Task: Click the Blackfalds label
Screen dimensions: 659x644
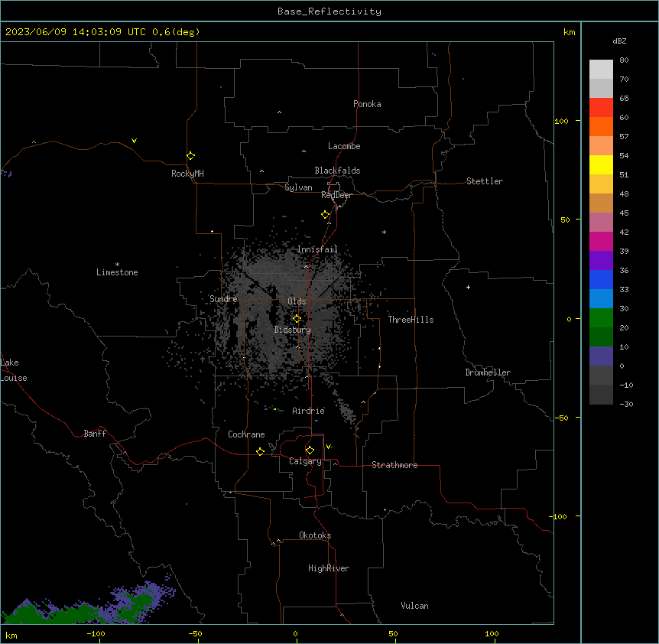Action: click(x=337, y=171)
